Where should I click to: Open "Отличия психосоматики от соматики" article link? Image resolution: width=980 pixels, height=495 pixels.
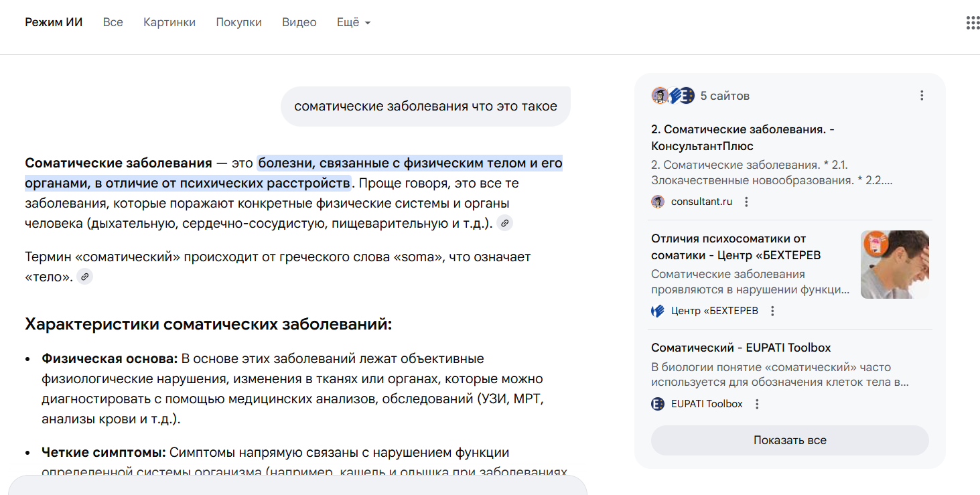[736, 246]
